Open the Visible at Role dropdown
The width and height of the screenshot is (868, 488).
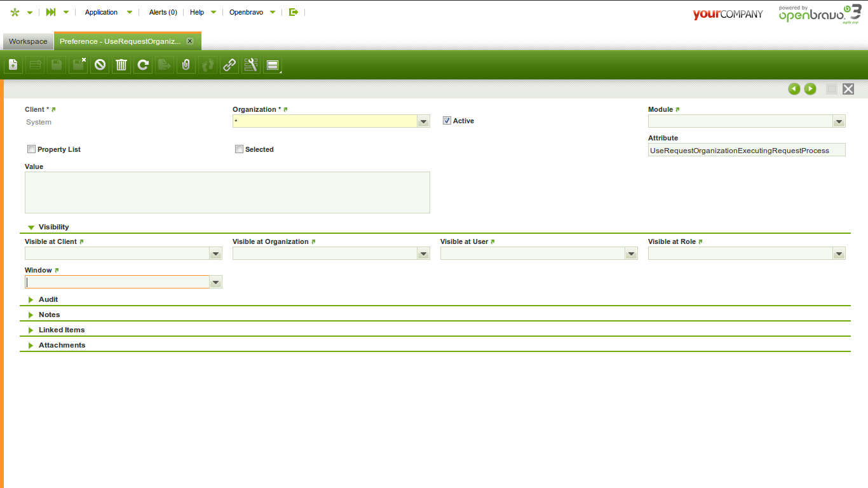pyautogui.click(x=839, y=254)
